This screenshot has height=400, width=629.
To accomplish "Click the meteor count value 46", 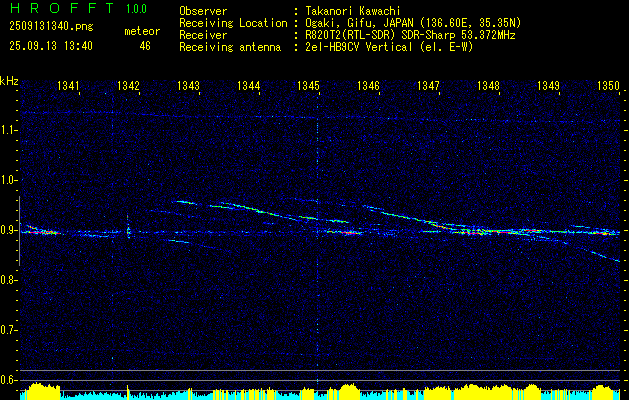I will pyautogui.click(x=145, y=46).
